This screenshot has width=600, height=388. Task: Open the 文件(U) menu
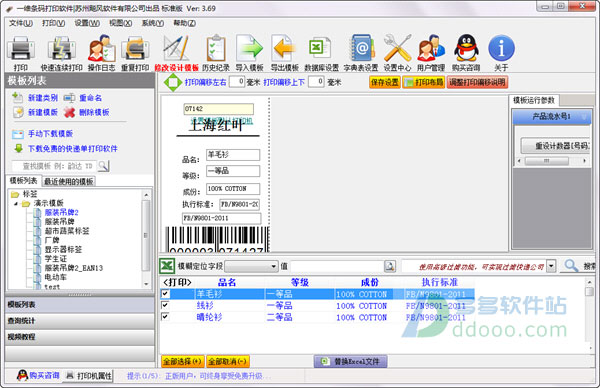point(21,23)
